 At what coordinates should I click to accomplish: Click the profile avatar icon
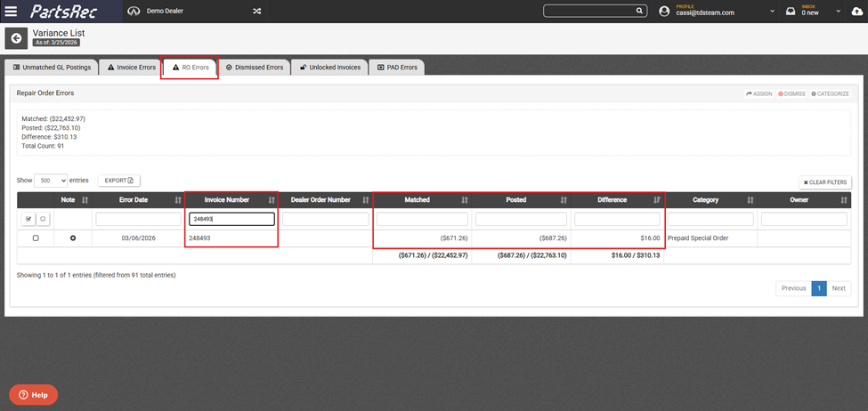coord(664,11)
